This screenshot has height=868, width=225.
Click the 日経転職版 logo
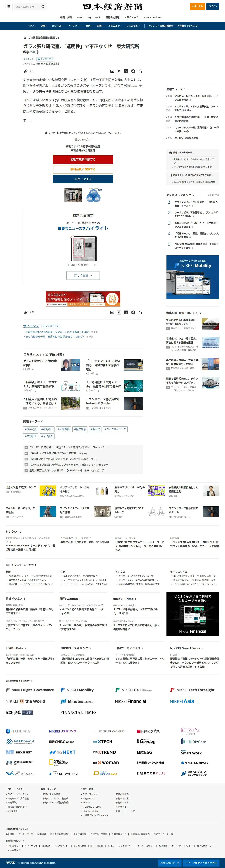18,731
